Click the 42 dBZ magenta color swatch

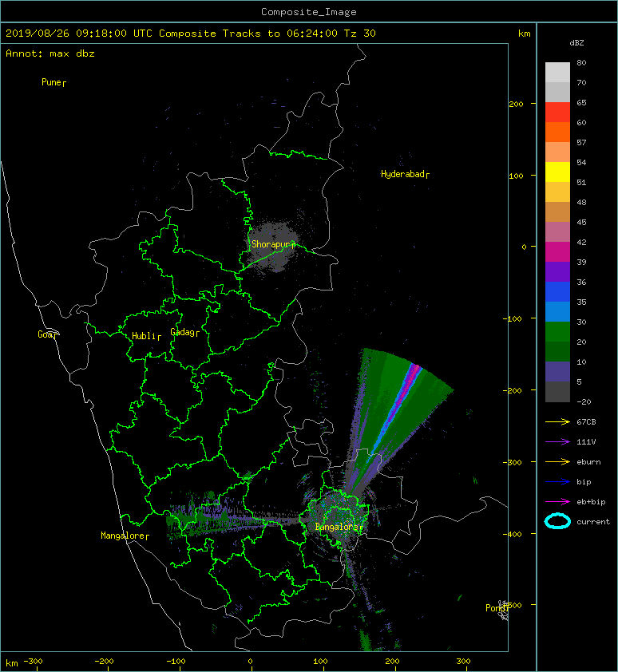[557, 251]
